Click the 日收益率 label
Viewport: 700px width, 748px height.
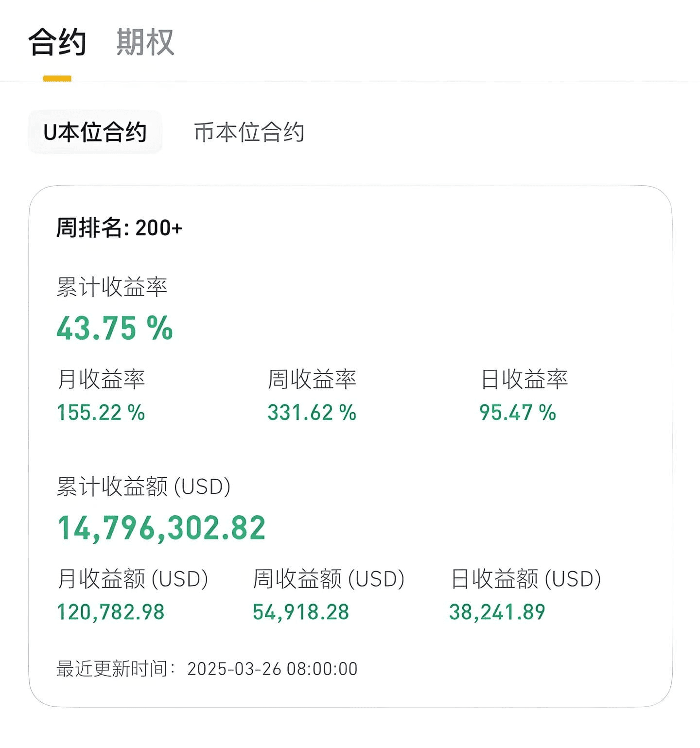click(524, 379)
